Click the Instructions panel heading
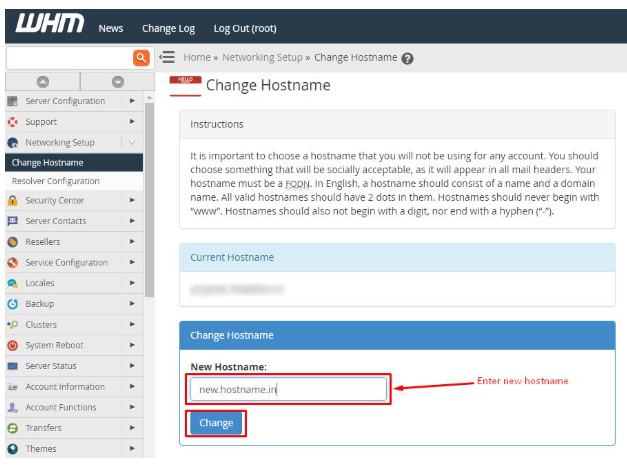Image resolution: width=627 pixels, height=467 pixels. click(x=217, y=124)
